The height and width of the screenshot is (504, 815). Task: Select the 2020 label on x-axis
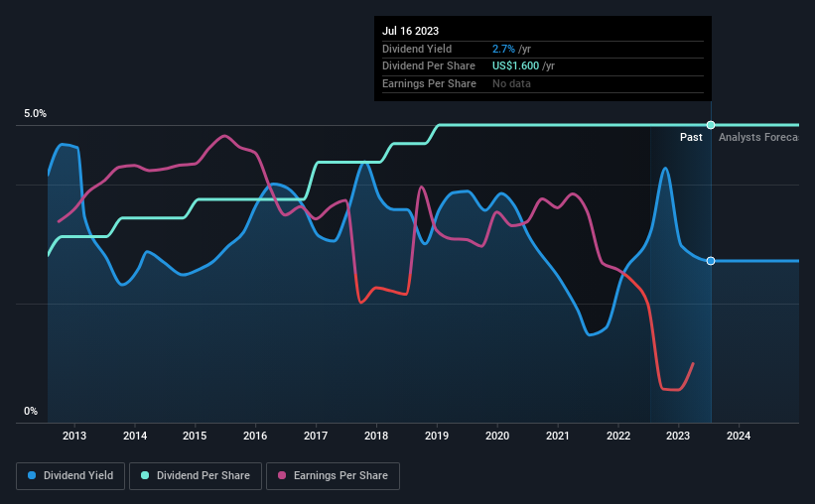click(x=497, y=436)
